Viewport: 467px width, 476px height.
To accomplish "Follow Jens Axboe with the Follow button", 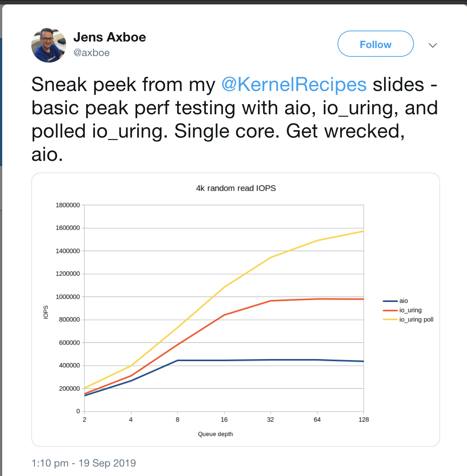I will coord(375,44).
